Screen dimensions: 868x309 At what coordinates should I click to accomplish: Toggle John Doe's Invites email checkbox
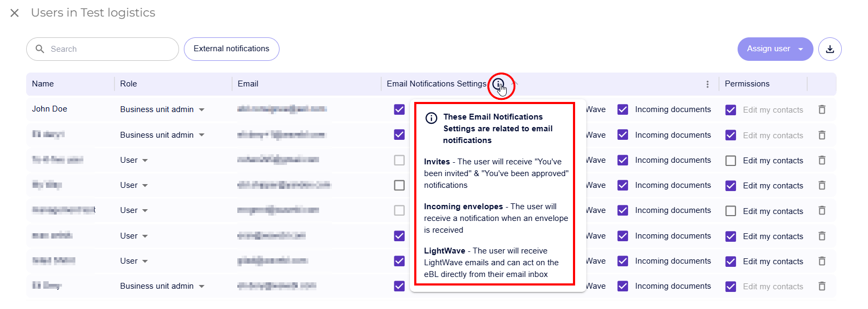[x=399, y=109]
